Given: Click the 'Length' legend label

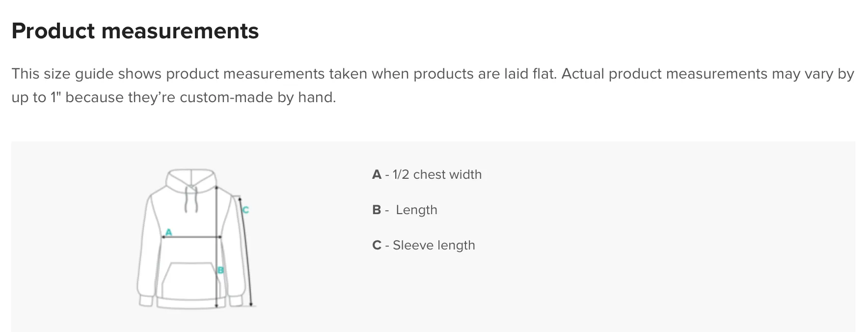Looking at the screenshot, I should (x=416, y=210).
